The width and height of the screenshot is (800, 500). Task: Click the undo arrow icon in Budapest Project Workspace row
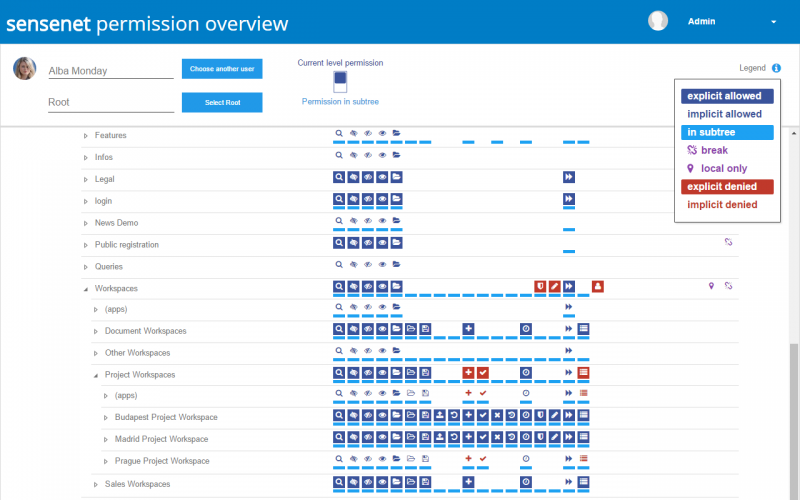click(x=454, y=415)
